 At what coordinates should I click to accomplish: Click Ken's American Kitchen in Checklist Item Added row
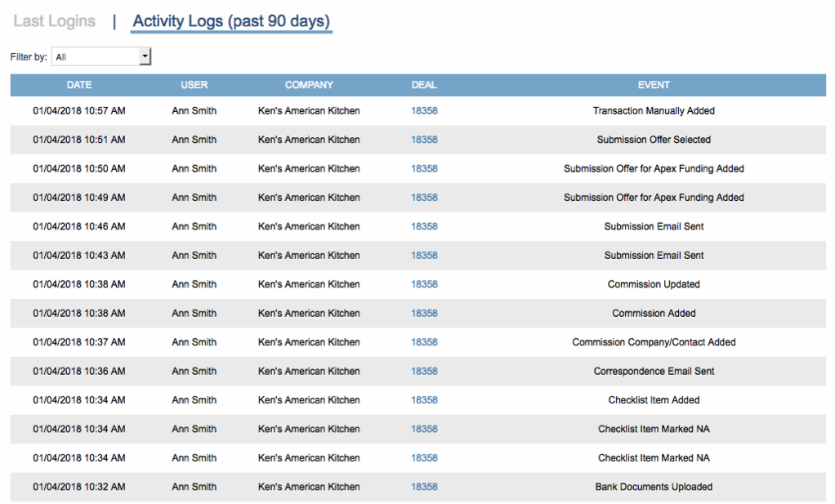click(x=309, y=400)
